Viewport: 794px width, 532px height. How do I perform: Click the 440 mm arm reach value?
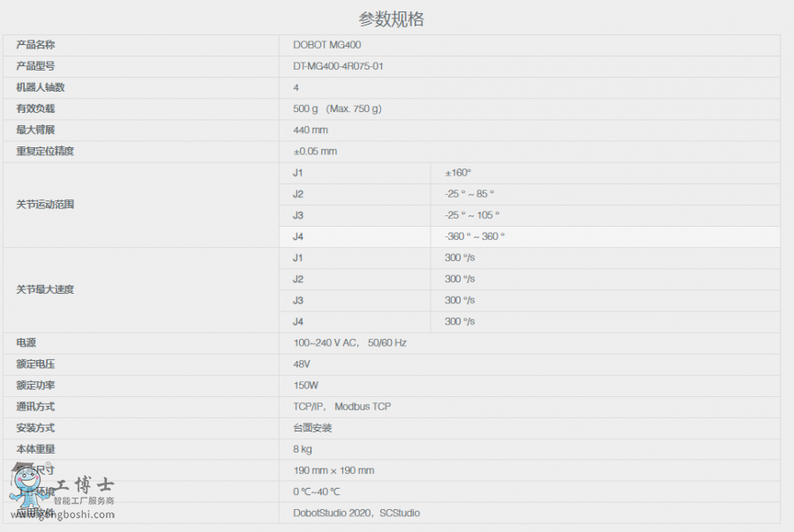(311, 130)
